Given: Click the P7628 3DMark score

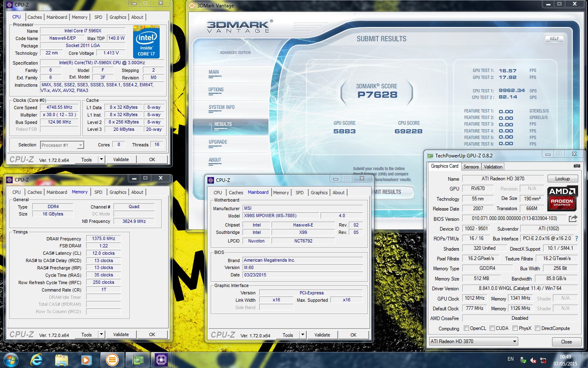Looking at the screenshot, I should pos(377,95).
